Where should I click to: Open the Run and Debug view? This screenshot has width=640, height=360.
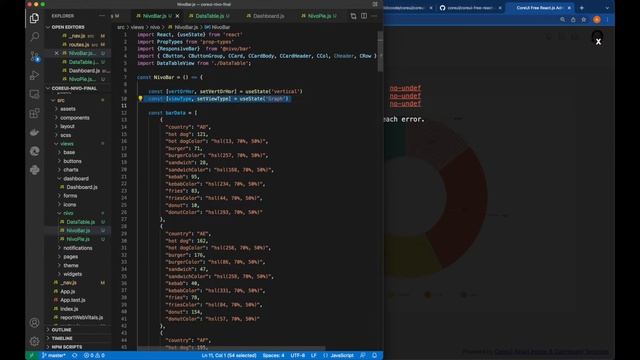pyautogui.click(x=35, y=75)
